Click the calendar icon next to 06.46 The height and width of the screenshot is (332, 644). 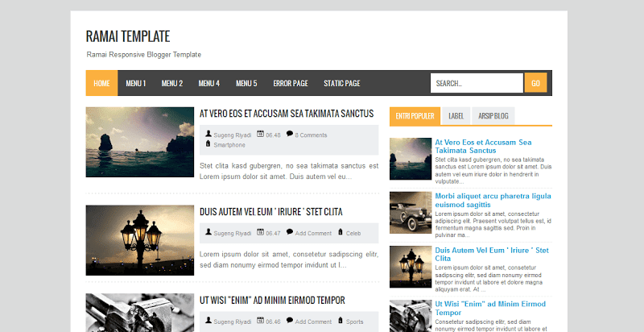pos(260,320)
